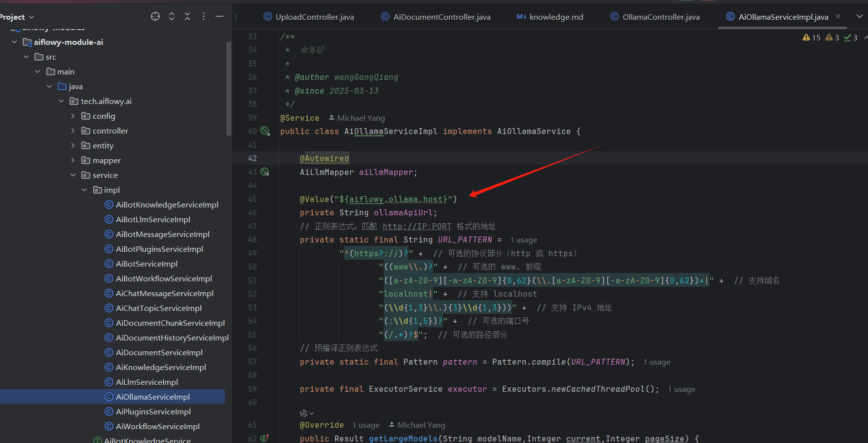This screenshot has width=868, height=443.
Task: Click Expand All in the Project panel
Action: [172, 16]
